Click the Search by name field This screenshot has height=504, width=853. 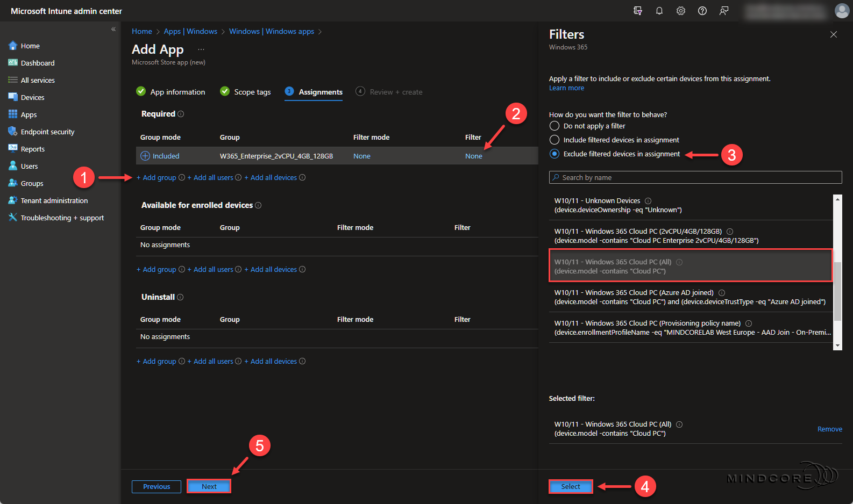point(695,177)
